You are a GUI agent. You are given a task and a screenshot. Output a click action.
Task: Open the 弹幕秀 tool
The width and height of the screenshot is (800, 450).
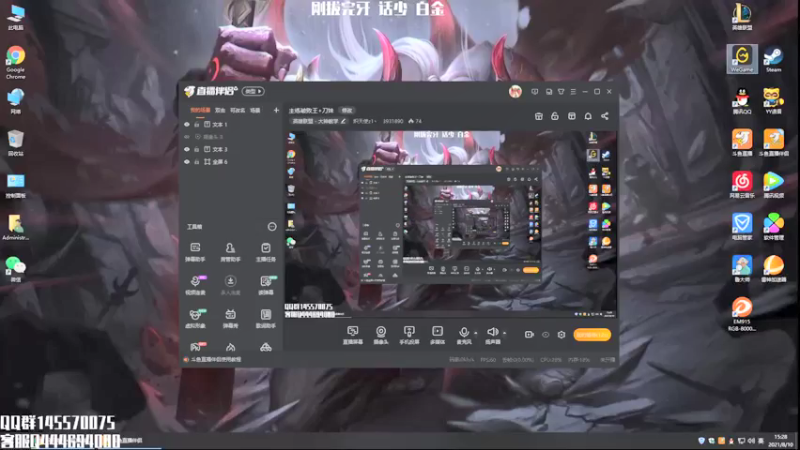230,318
